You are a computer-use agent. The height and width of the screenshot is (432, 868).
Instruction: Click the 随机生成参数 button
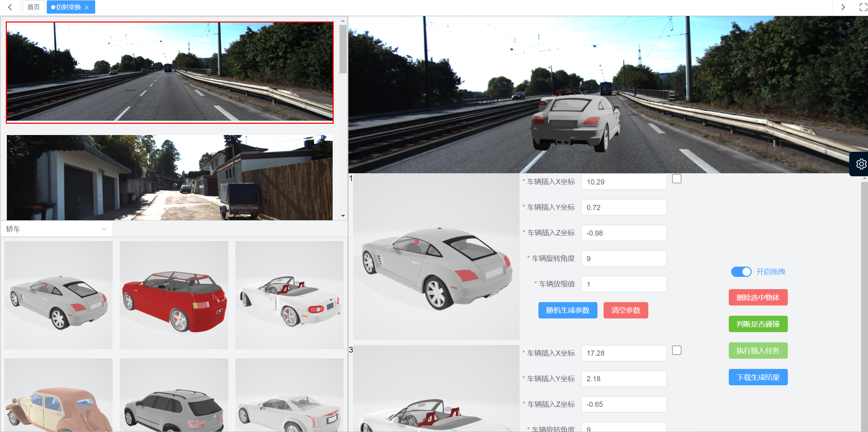pyautogui.click(x=567, y=310)
